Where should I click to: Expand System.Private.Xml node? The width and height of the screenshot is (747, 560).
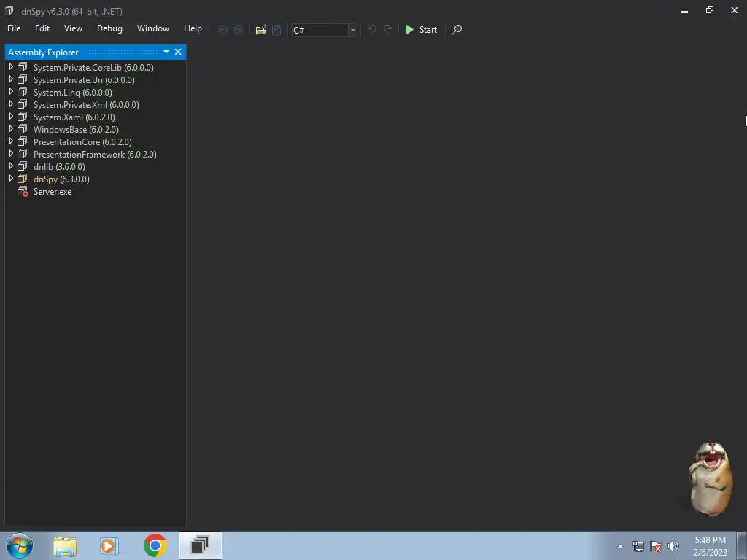tap(11, 104)
